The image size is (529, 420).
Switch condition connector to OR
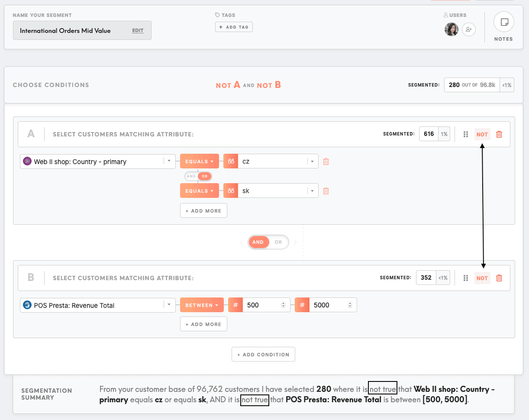(278, 242)
